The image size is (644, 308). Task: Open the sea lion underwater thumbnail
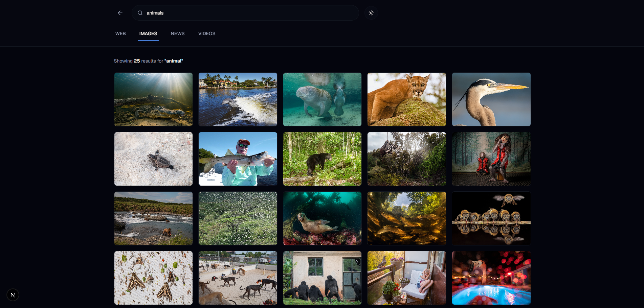(x=322, y=218)
